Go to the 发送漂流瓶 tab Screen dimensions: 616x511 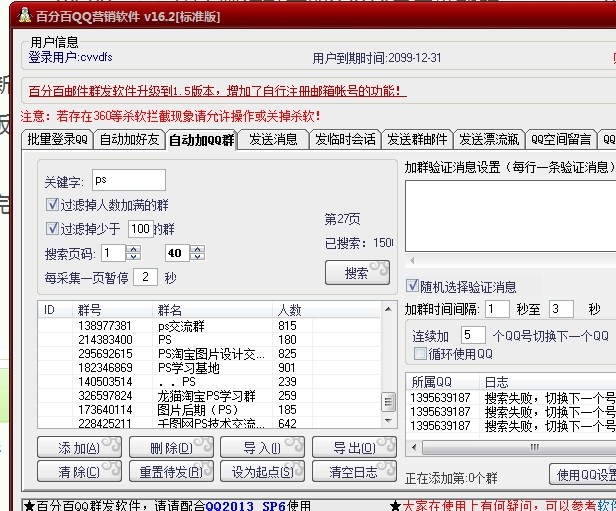489,139
